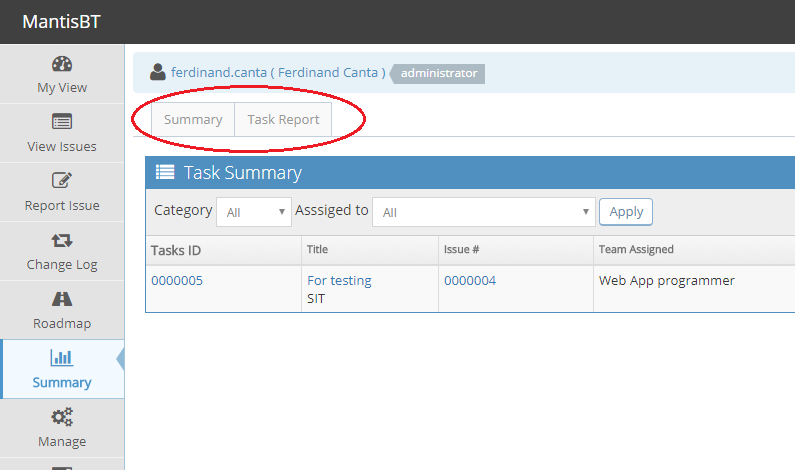795x470 pixels.
Task: Open the Change Log arrows icon
Action: click(x=62, y=240)
